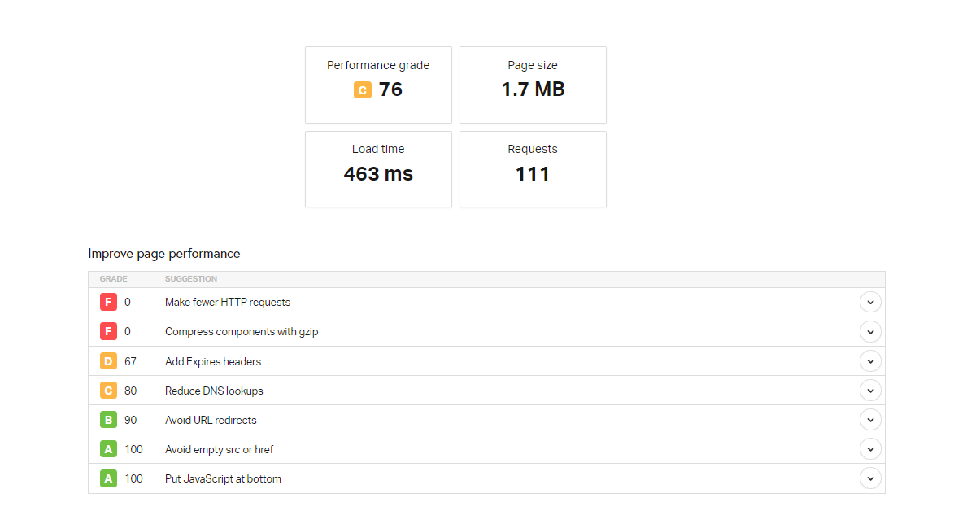Click the red F badge for HTTP requests
The width and height of the screenshot is (980, 524).
pos(108,303)
